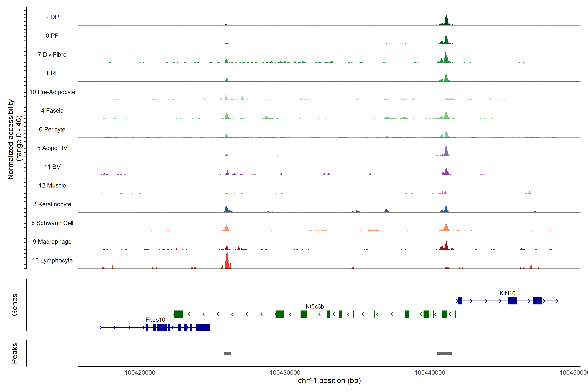
Task: Click the tall red Lymphocyte peak
Action: click(227, 261)
